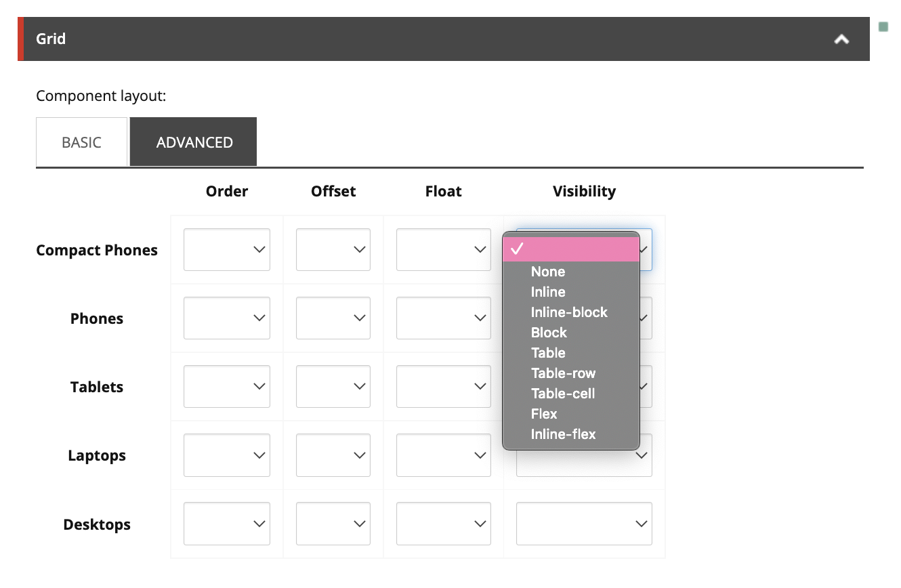Open the Desktops Order dropdown
The image size is (901, 588).
pos(227,524)
